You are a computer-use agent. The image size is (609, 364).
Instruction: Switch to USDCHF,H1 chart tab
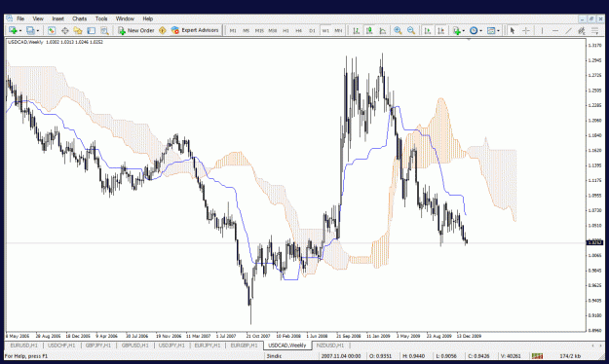coord(61,346)
